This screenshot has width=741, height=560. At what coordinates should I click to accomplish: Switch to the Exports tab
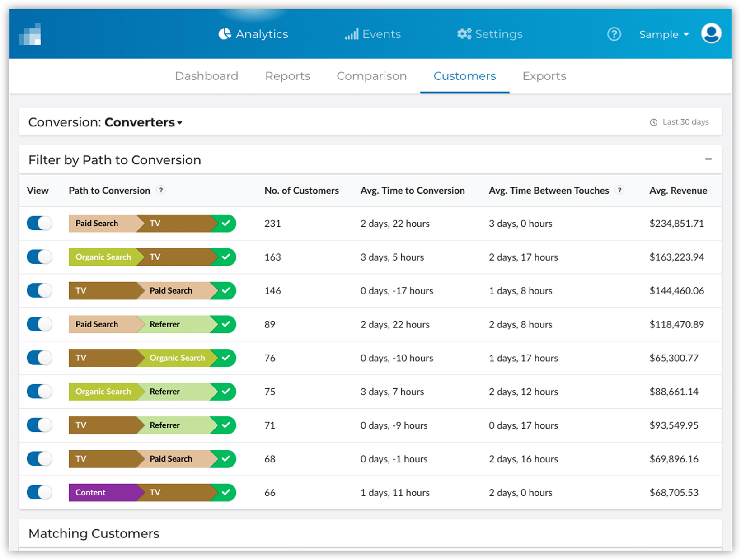(544, 76)
